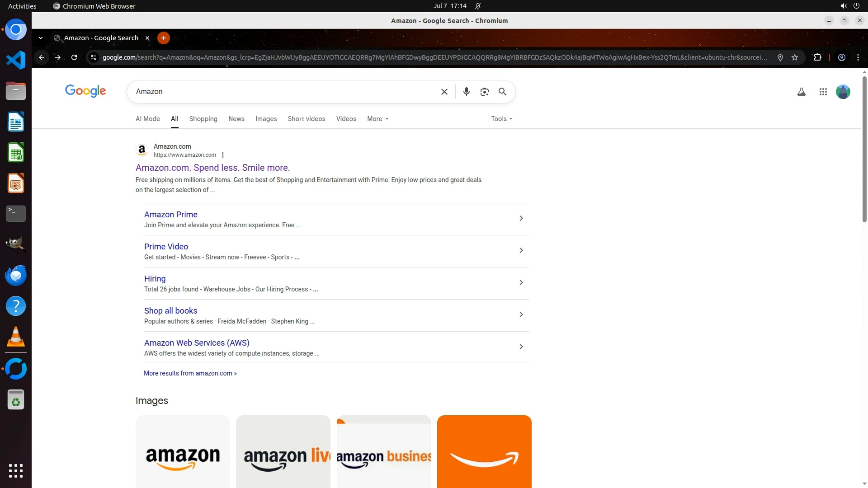Open Search Labs flask icon
This screenshot has width=868, height=488.
coord(801,92)
